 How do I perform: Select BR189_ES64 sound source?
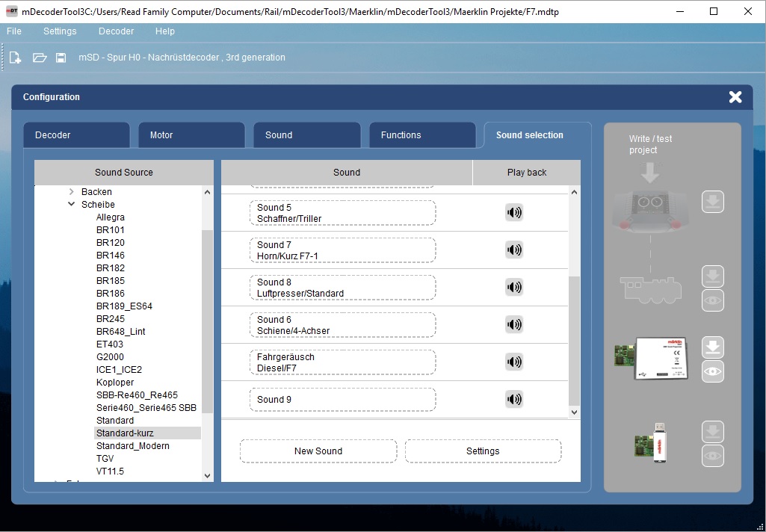click(x=124, y=306)
